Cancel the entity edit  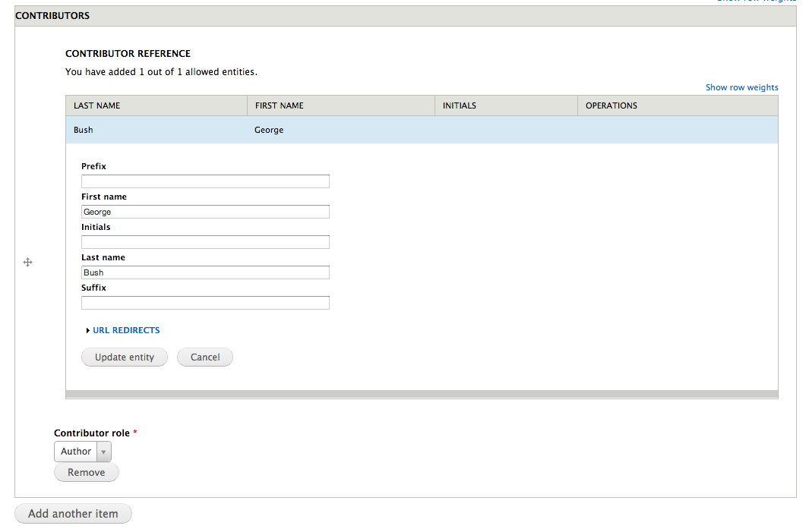click(205, 357)
